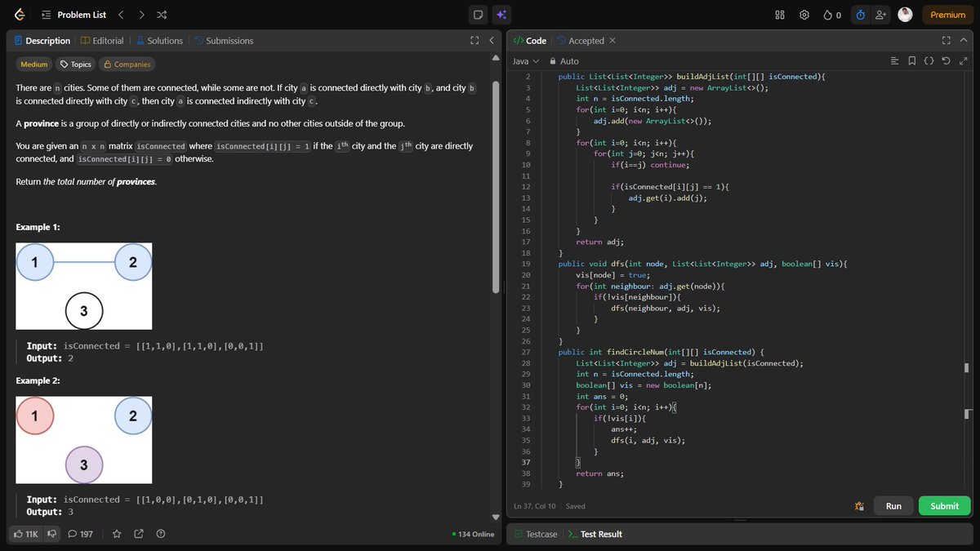Image resolution: width=980 pixels, height=551 pixels.
Task: Click the Example 2 graph image
Action: pyautogui.click(x=84, y=440)
